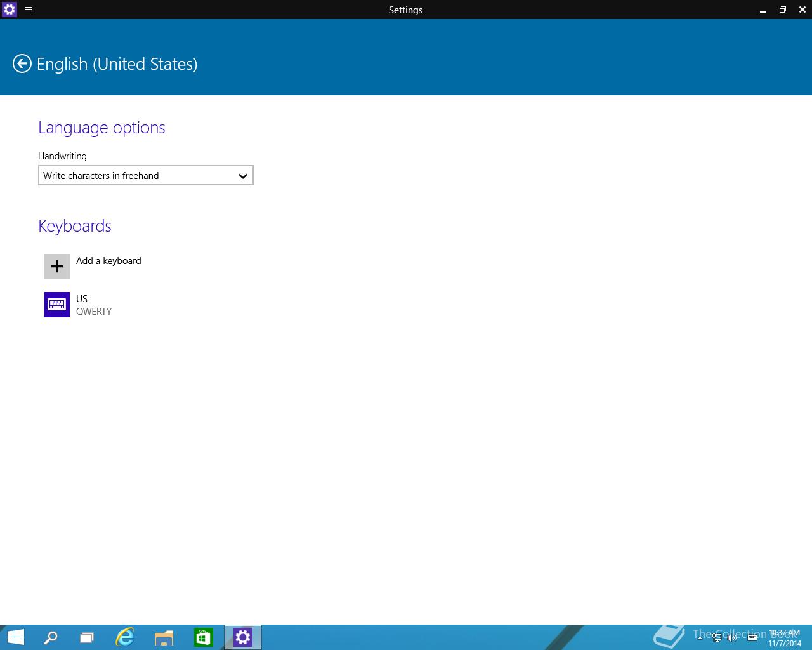Open the volume tray icon
The width and height of the screenshot is (812, 650).
coord(732,637)
